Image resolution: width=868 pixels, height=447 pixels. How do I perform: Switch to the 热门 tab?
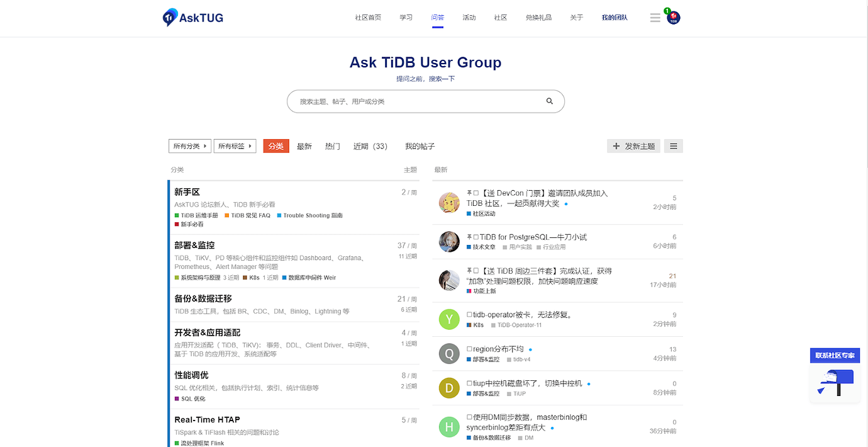[333, 146]
